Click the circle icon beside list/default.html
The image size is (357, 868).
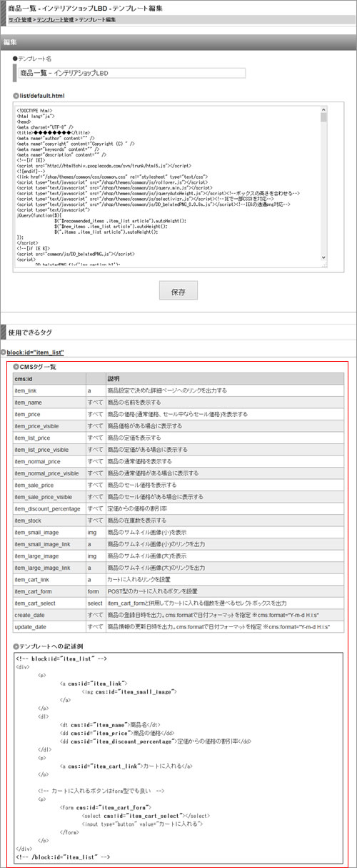16,96
